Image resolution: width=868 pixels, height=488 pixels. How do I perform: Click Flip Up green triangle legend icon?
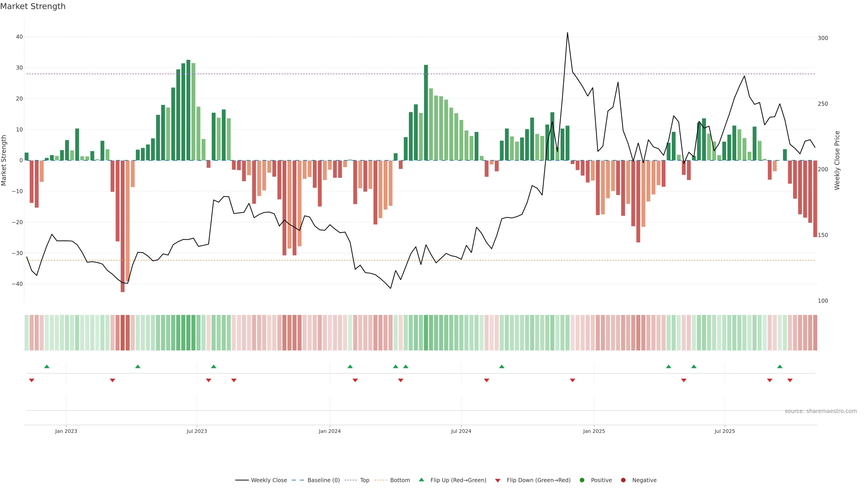tap(421, 480)
